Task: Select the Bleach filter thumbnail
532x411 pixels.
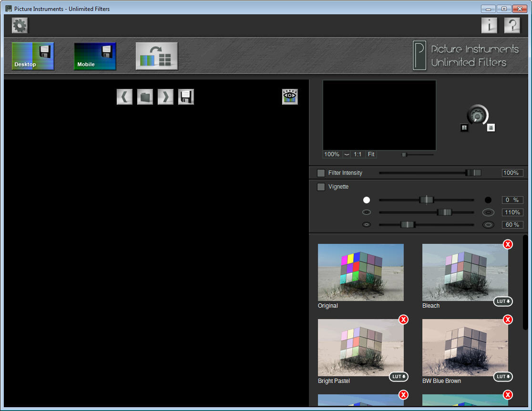Action: click(x=465, y=272)
